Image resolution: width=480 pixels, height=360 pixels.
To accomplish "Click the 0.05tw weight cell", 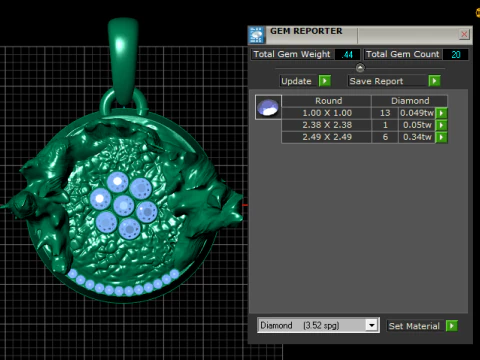I will (x=417, y=125).
